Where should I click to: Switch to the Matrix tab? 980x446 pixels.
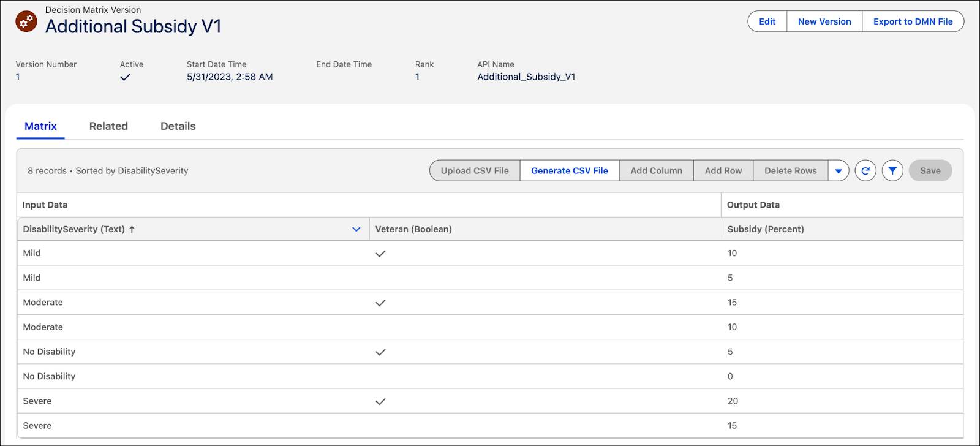coord(40,126)
